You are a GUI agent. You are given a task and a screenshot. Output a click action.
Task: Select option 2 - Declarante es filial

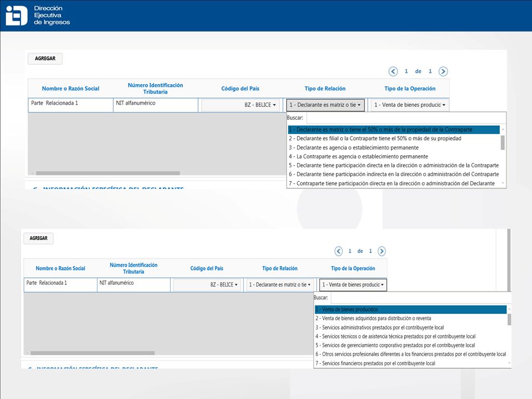click(393, 139)
